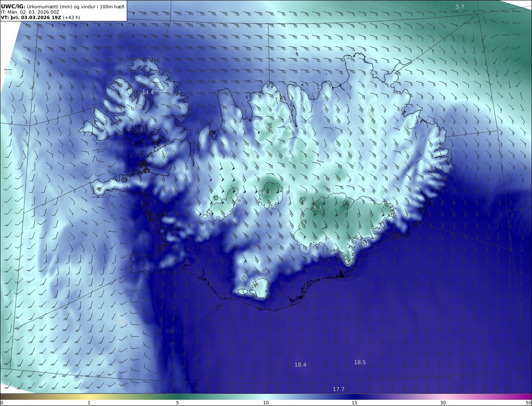Screen dimensions: 532x406
Task: Click the '15' tick label on the colour scale
Action: click(x=355, y=403)
